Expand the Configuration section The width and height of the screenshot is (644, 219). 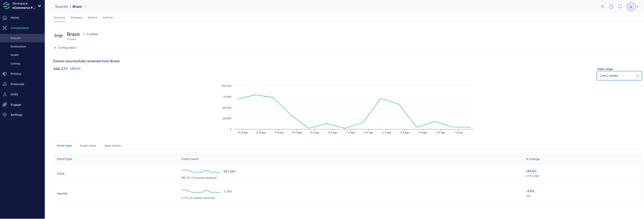point(65,48)
